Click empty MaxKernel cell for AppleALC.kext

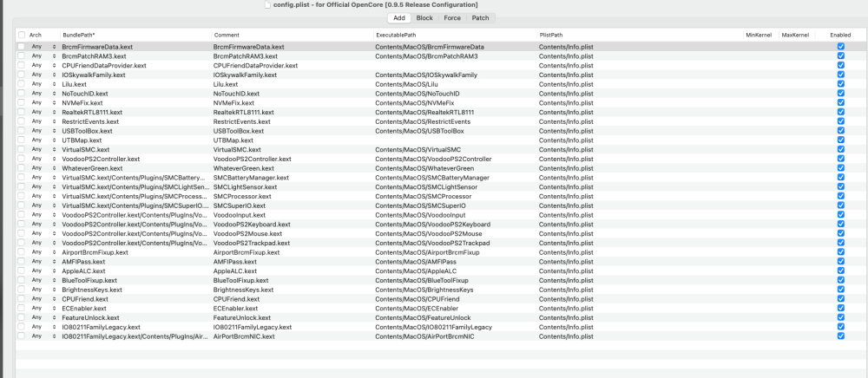pos(797,270)
